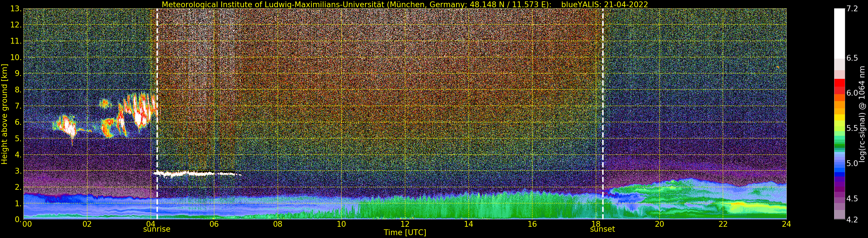Pick the white segment at colorbar top
Viewport: 868px width, 238px height.
coord(839,34)
